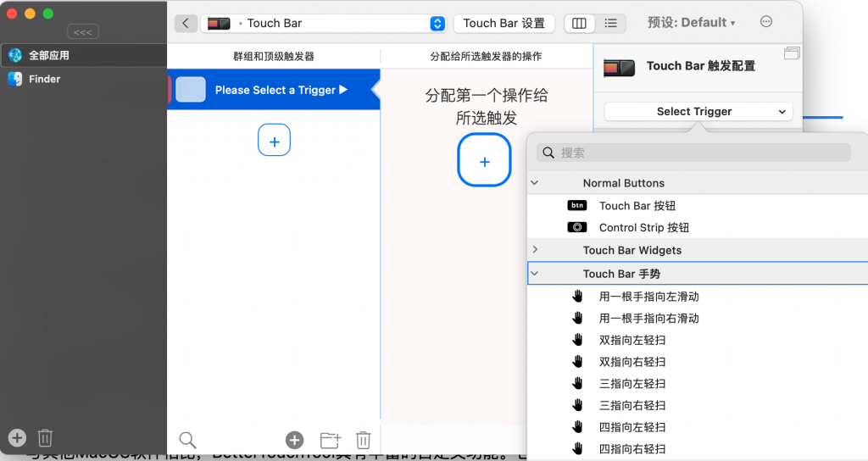This screenshot has width=868, height=461.
Task: Delete trigger with trash icon in trigger list
Action: [363, 440]
